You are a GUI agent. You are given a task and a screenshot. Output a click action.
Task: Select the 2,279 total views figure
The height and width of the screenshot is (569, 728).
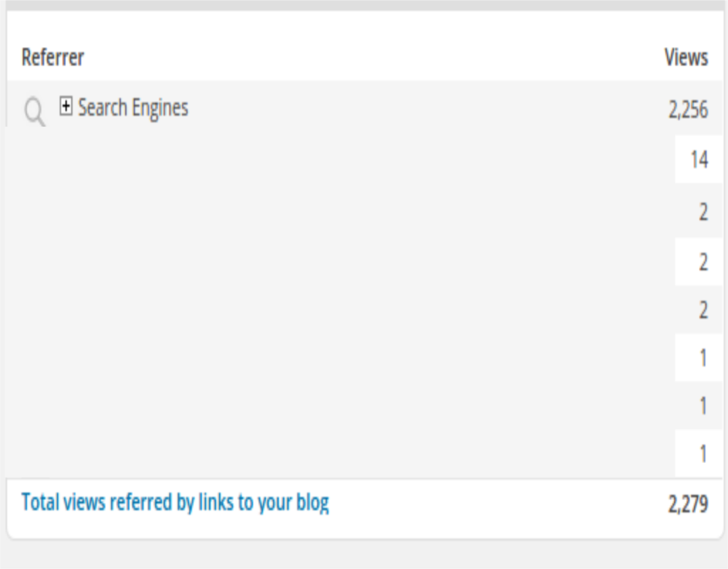pos(688,504)
